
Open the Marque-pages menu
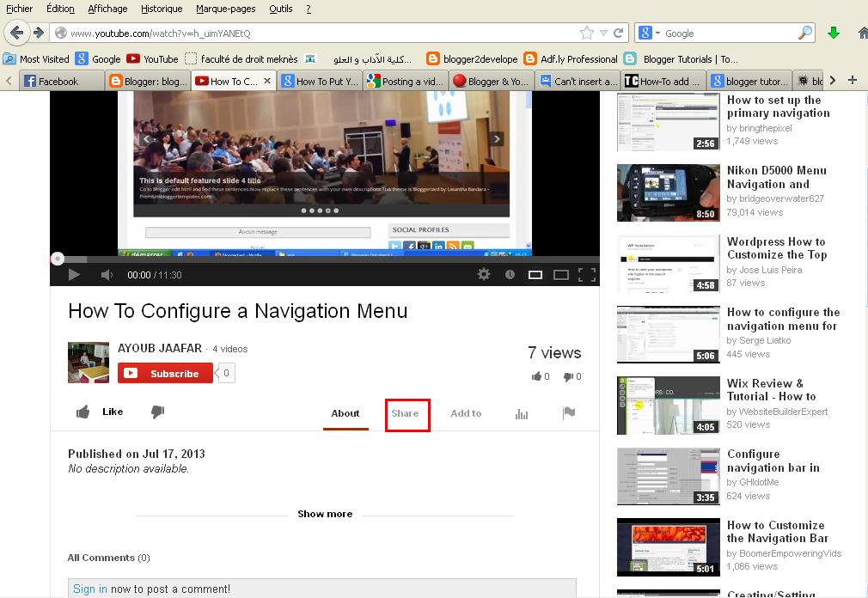click(x=225, y=9)
